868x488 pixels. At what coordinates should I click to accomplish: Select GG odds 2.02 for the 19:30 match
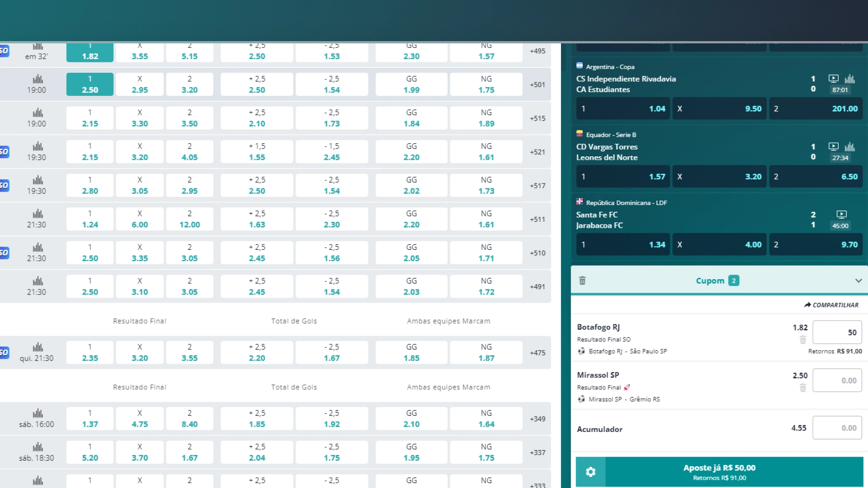click(x=411, y=185)
